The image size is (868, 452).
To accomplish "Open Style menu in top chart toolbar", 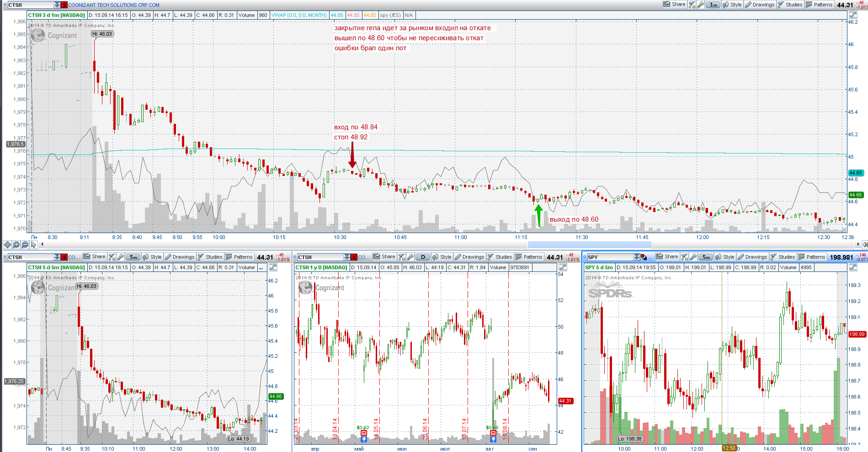I will (x=732, y=5).
